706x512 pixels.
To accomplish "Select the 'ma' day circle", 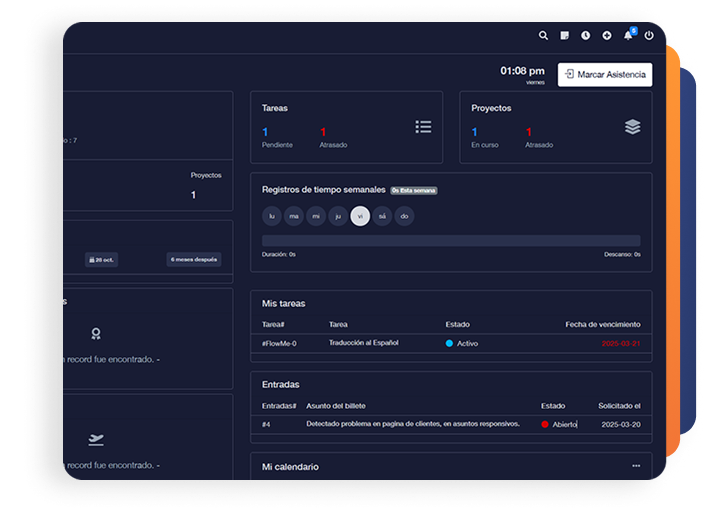I will tap(294, 216).
